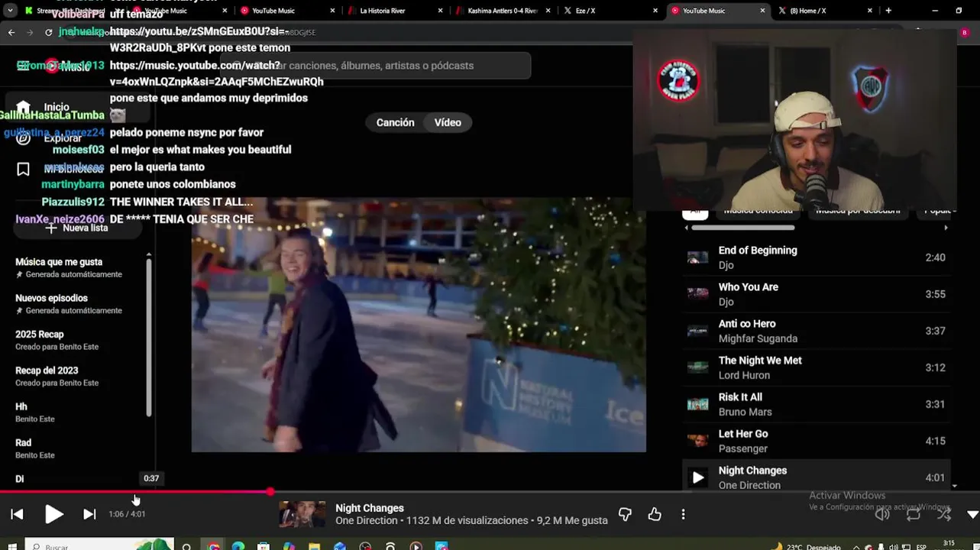Click the play icon on Night Changes queue row
The height and width of the screenshot is (550, 980).
pos(697,477)
